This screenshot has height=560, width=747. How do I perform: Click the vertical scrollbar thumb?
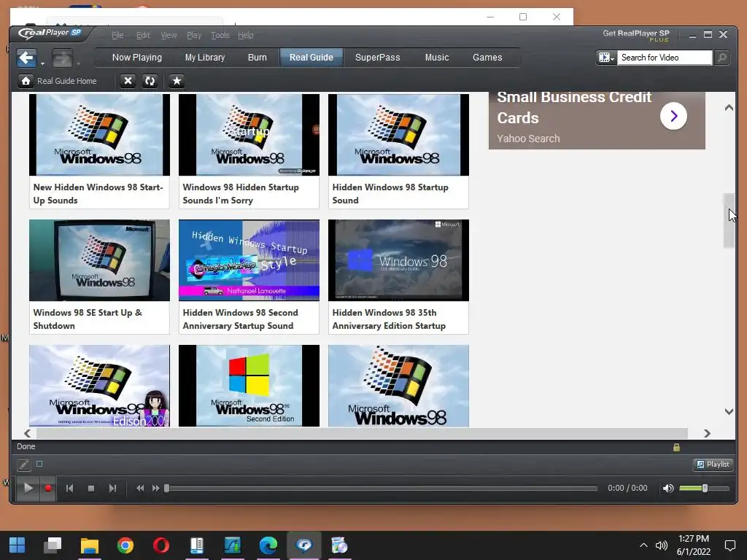coord(729,220)
